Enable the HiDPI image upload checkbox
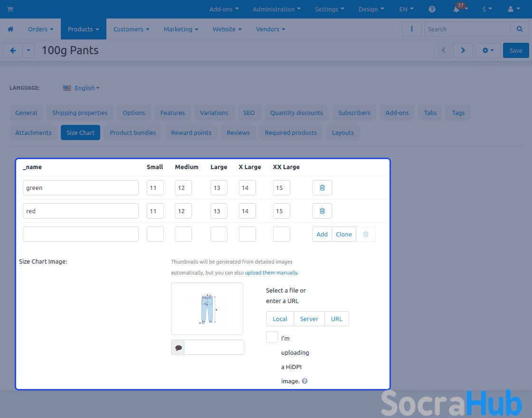The image size is (532, 418). click(272, 337)
